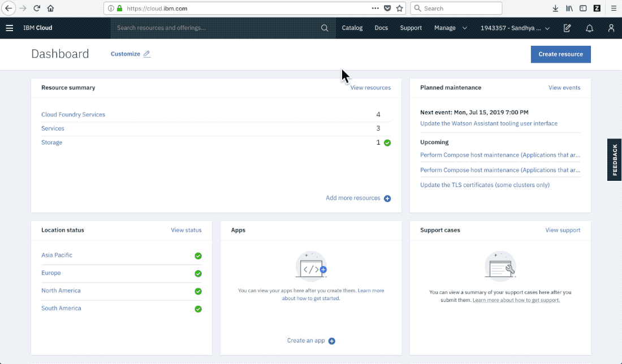Click the IBM Cloud logo text

coord(38,28)
